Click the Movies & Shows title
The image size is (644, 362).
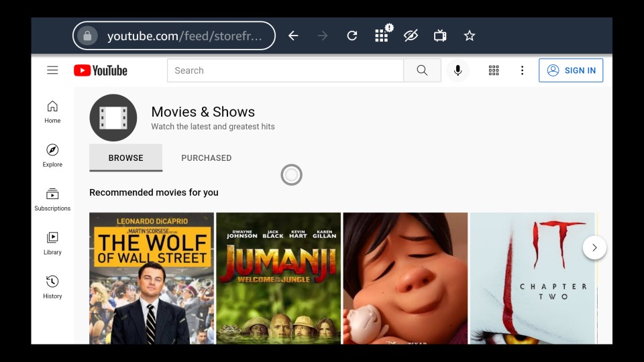(203, 112)
